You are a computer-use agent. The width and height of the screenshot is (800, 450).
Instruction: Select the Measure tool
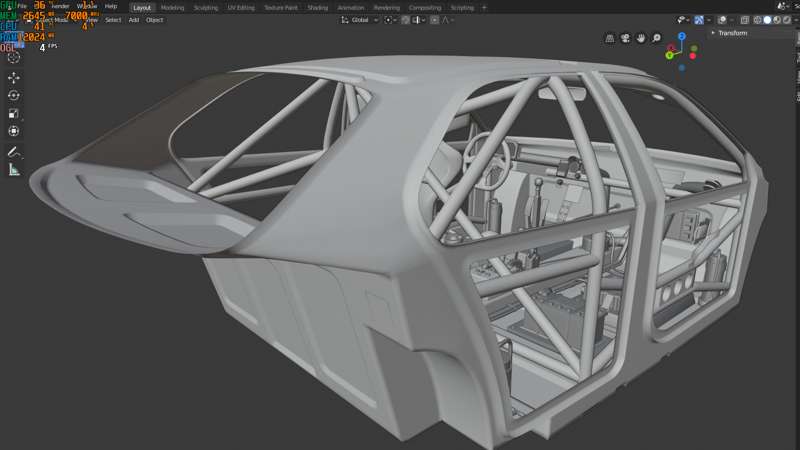[14, 170]
